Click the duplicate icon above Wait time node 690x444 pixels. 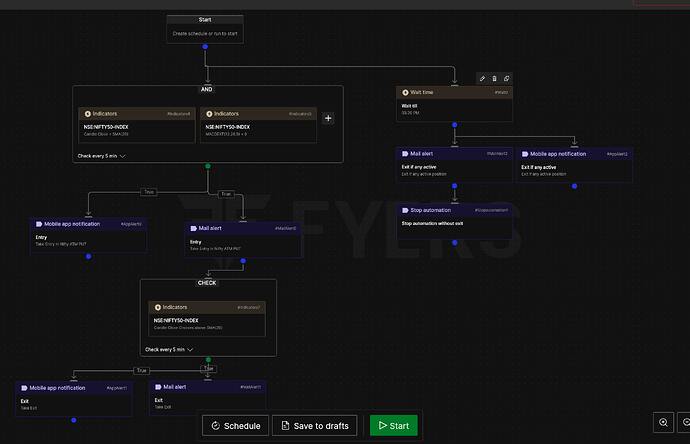506,78
